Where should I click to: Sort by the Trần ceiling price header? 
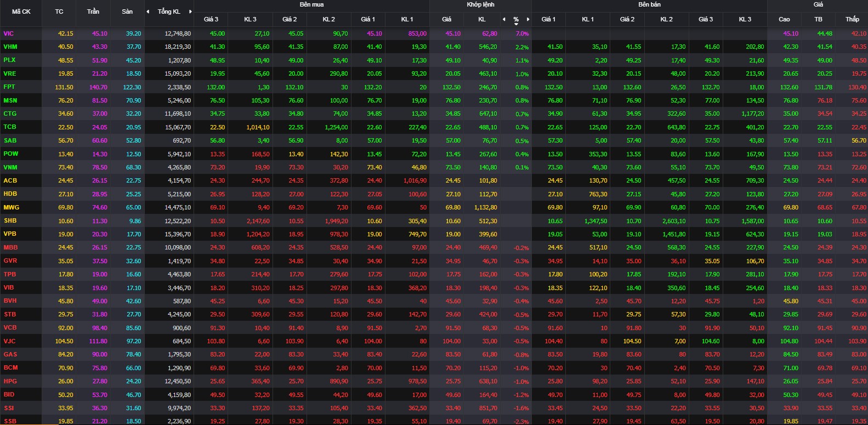[x=93, y=12]
